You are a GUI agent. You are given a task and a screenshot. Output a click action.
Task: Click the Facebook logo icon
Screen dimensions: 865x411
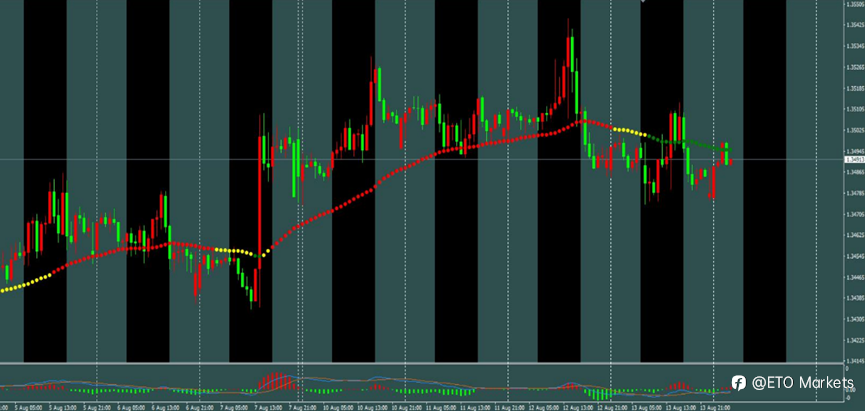[x=739, y=382]
